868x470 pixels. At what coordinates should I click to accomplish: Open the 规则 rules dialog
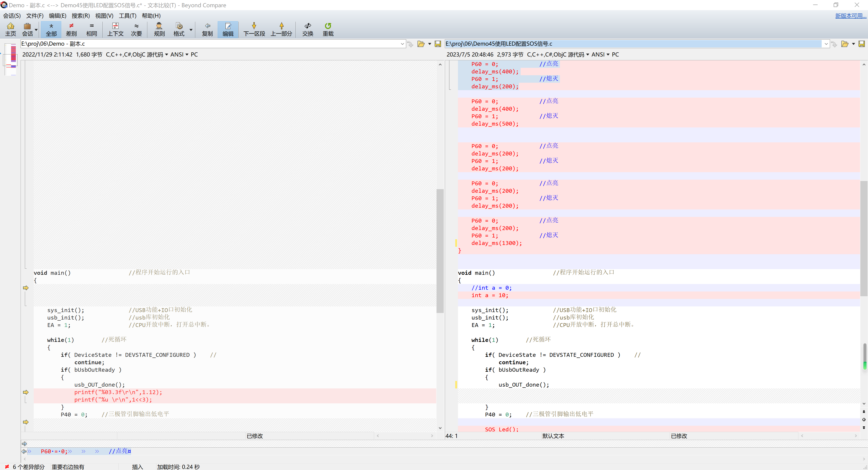tap(159, 29)
